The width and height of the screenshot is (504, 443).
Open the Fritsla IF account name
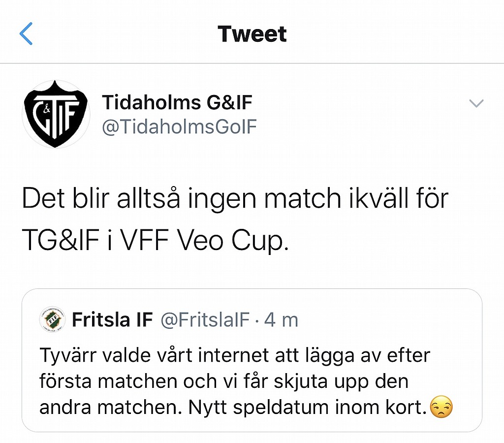112,319
